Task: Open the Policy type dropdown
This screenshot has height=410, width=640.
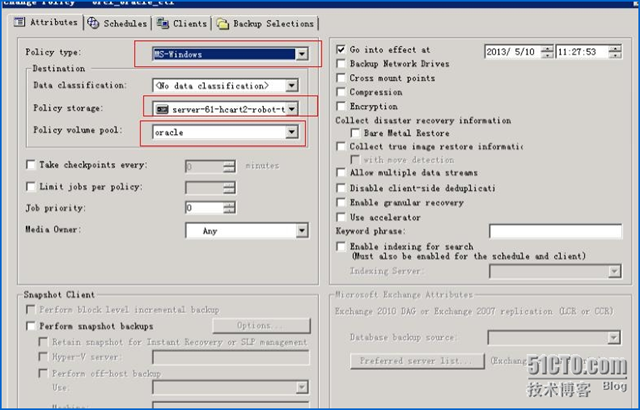Action: [302, 54]
